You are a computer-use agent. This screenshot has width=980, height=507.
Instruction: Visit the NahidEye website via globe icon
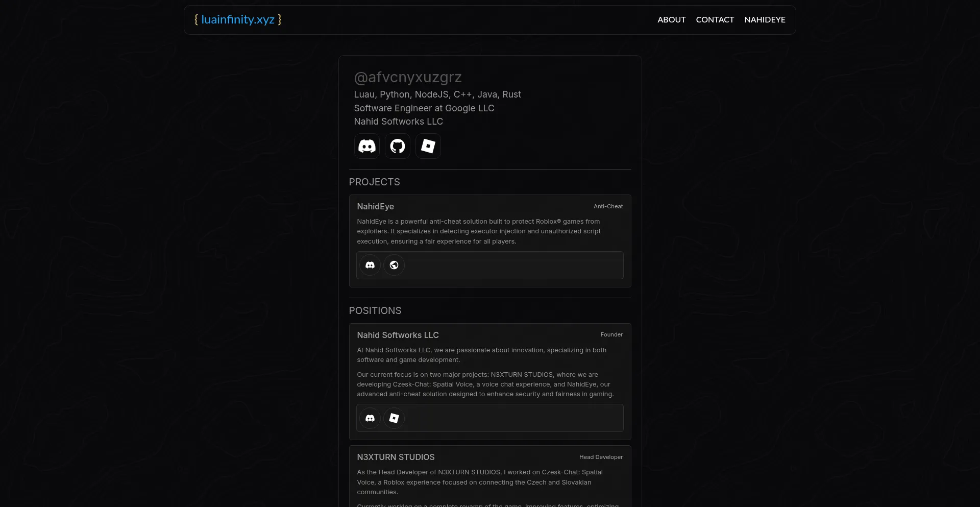(x=394, y=265)
